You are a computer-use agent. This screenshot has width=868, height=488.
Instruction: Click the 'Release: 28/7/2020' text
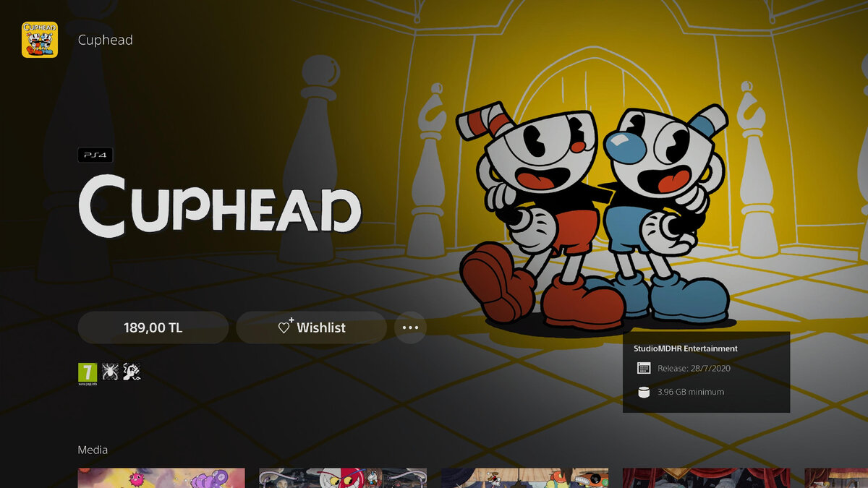tap(694, 369)
